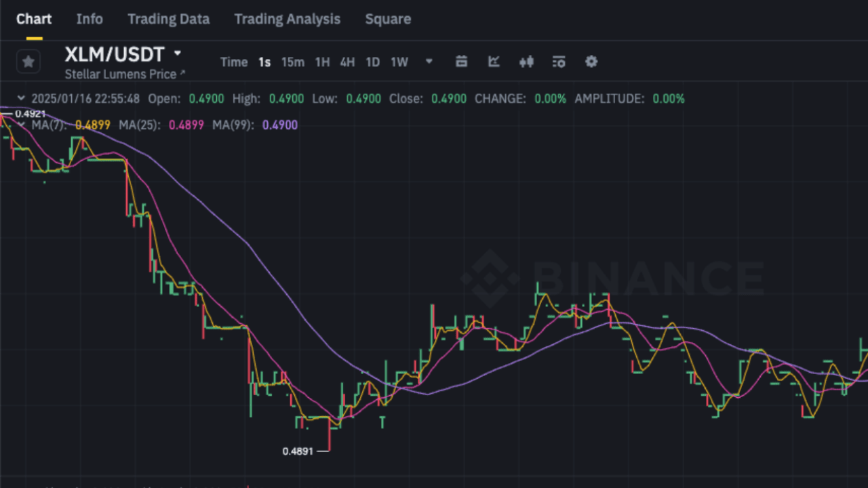The width and height of the screenshot is (868, 488).
Task: Switch to the 15m interval
Action: coord(292,62)
